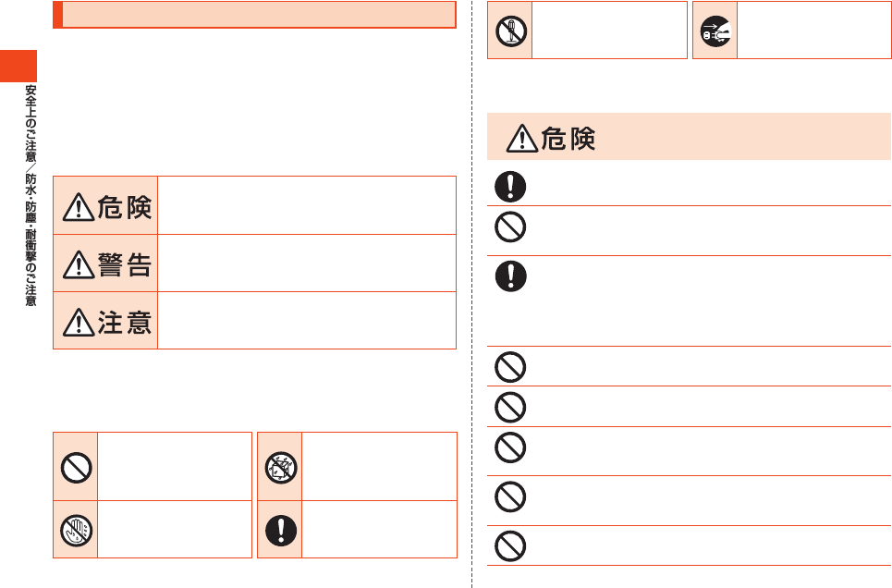
Task: Select first exclamation icon under right 危険 heading
Action: coord(510,187)
